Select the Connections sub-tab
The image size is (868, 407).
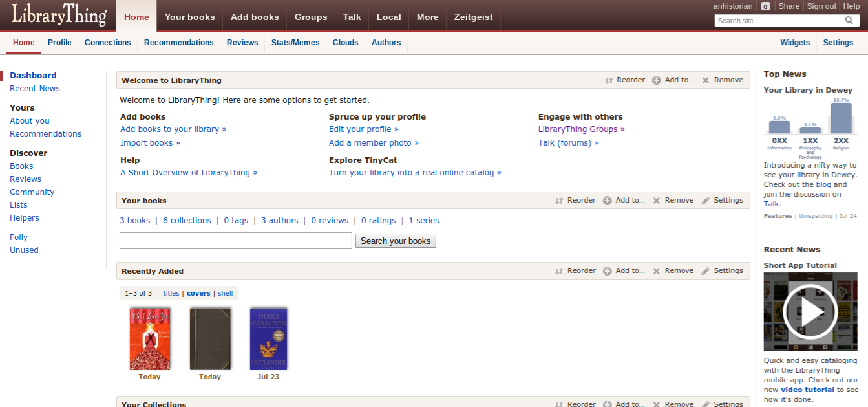tap(108, 43)
